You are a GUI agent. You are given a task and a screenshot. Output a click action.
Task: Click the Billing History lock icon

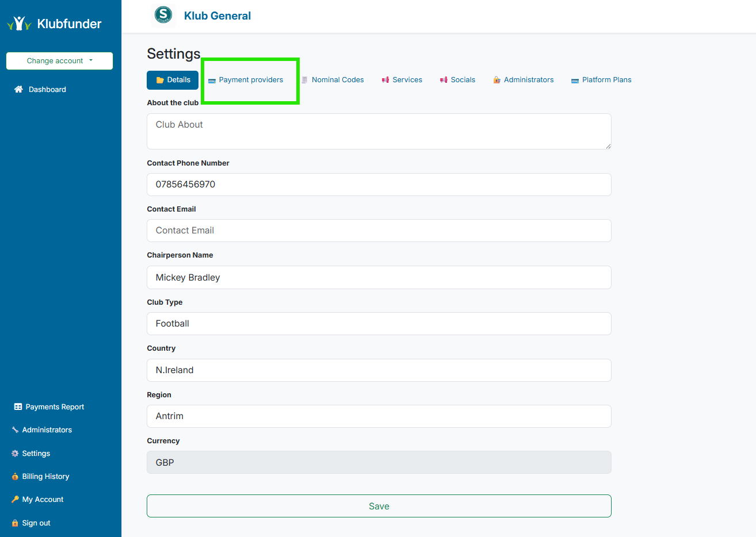(x=15, y=476)
